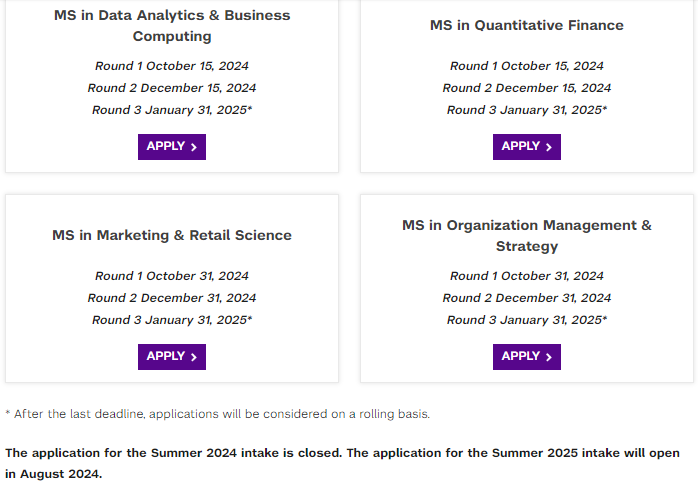The width and height of the screenshot is (698, 484).
Task: Click Round 1 October 31 date under Organization Management
Action: 527,276
